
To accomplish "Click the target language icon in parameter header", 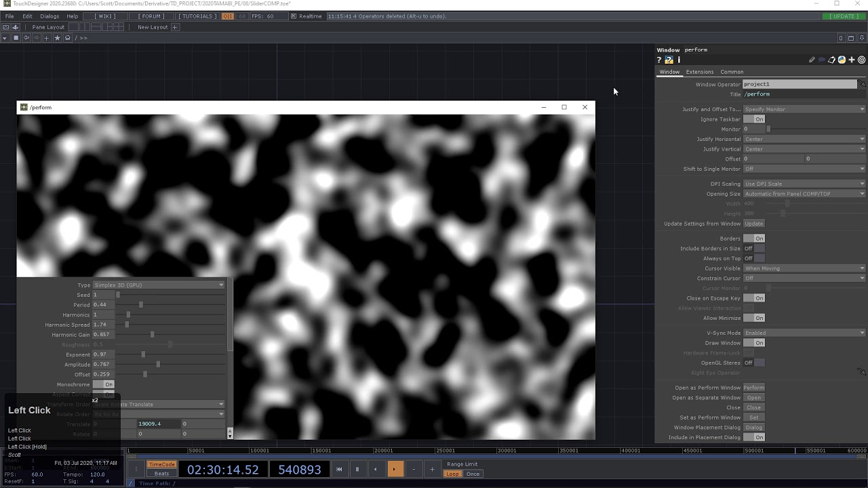I will click(861, 60).
